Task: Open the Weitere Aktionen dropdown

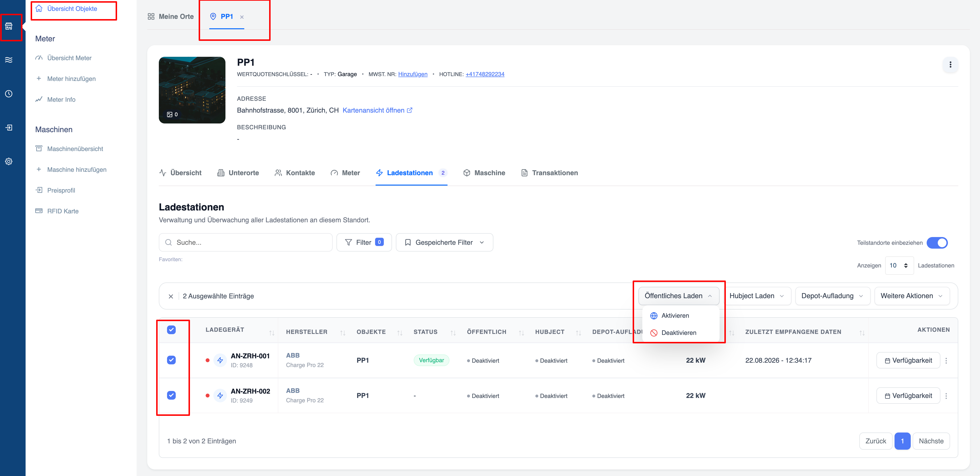Action: (911, 296)
